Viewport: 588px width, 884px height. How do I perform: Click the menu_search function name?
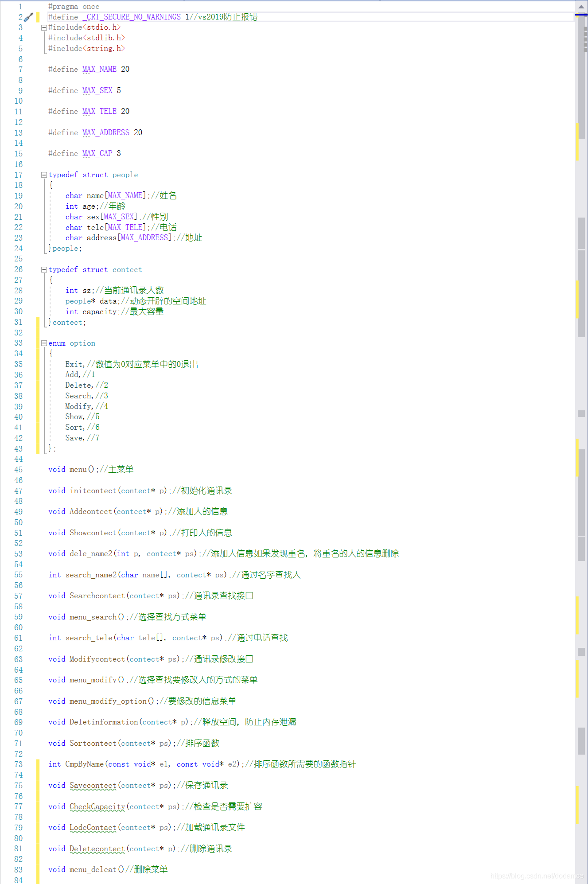point(93,617)
